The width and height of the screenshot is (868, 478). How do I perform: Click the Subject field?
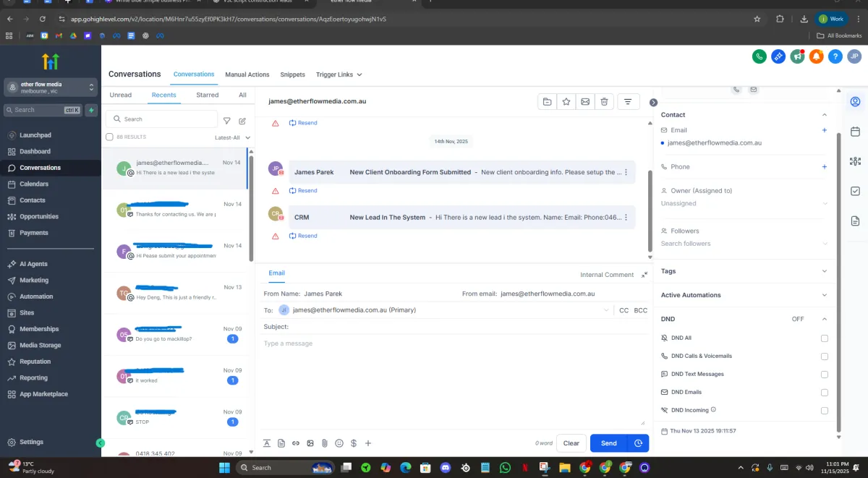[456, 327]
